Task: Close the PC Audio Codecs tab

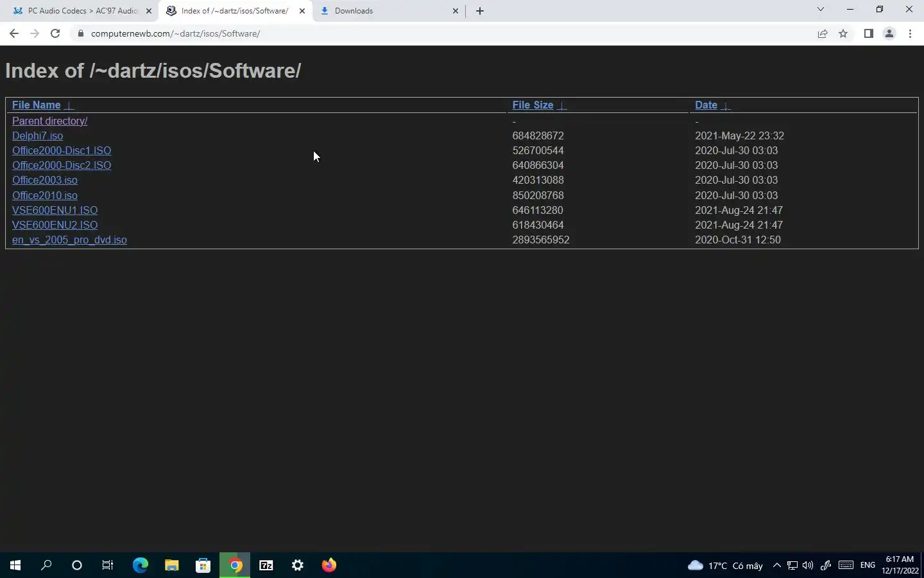Action: pyautogui.click(x=148, y=11)
